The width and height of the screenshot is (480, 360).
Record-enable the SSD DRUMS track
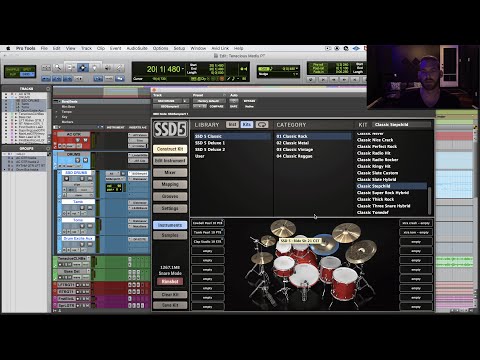click(67, 178)
